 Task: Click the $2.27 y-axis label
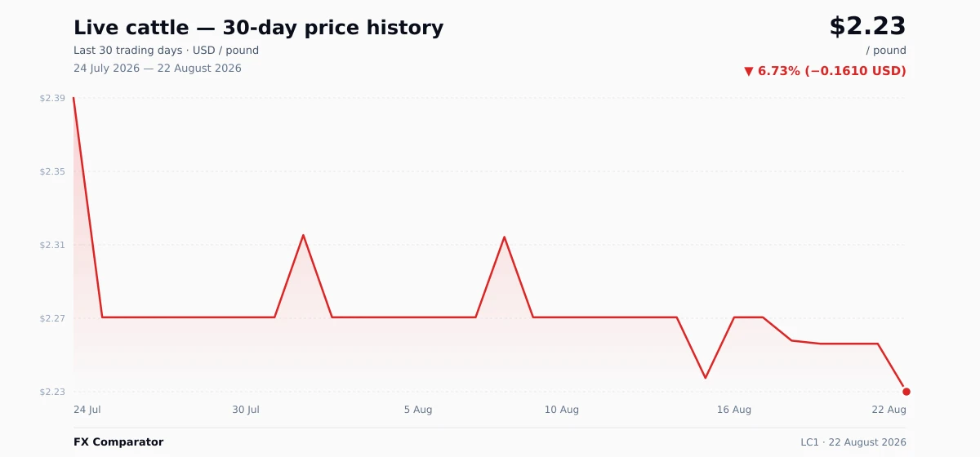click(x=52, y=318)
